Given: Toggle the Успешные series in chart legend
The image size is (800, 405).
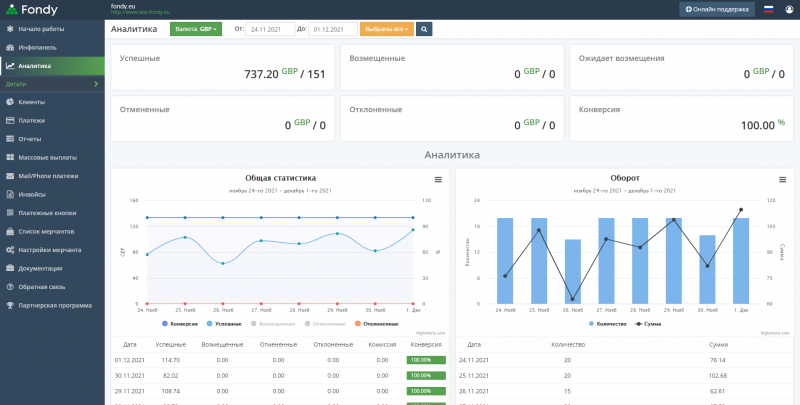Looking at the screenshot, I should (221, 323).
